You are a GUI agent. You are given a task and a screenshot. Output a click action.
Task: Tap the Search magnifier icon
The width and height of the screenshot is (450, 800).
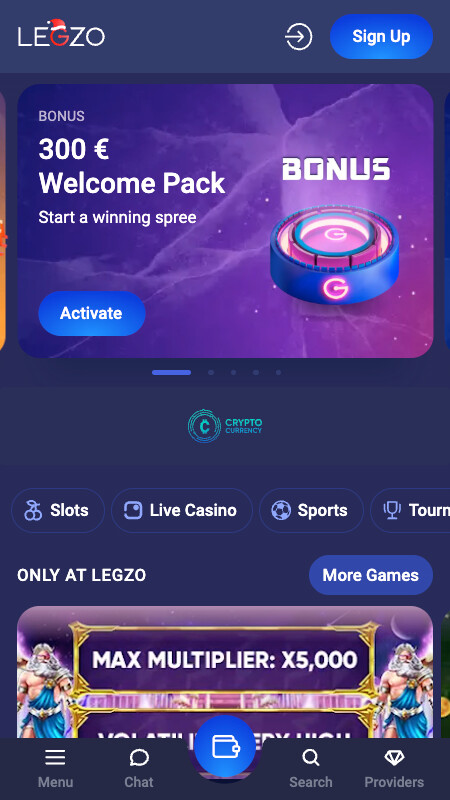pos(310,757)
